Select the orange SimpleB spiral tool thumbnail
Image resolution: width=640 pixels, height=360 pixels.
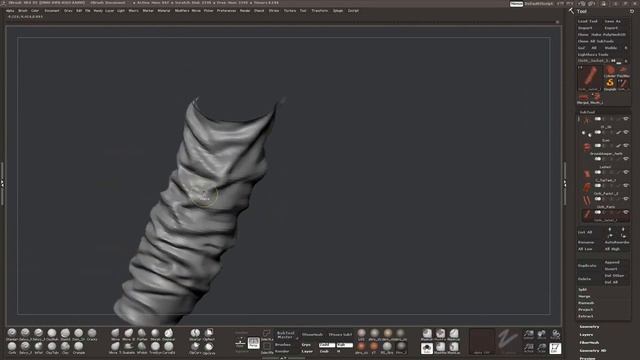click(610, 83)
